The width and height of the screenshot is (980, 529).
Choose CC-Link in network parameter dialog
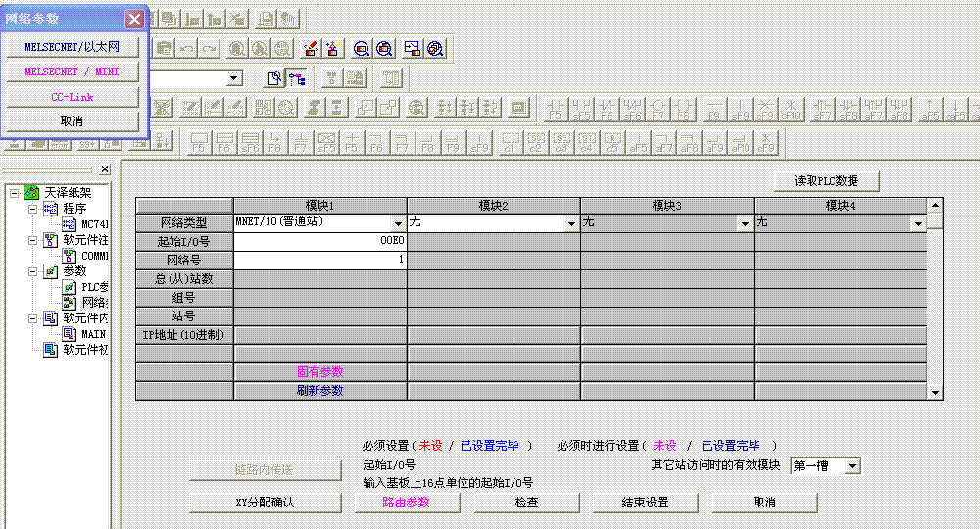tap(73, 97)
